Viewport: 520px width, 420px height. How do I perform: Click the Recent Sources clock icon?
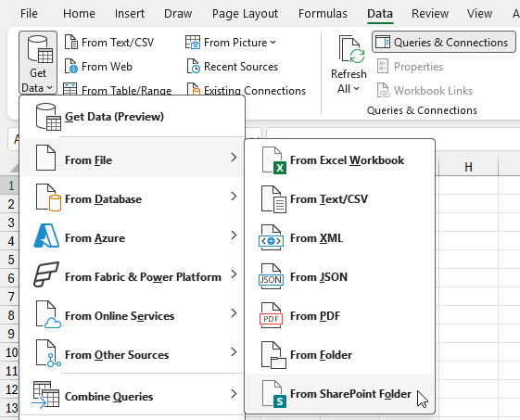tap(194, 66)
